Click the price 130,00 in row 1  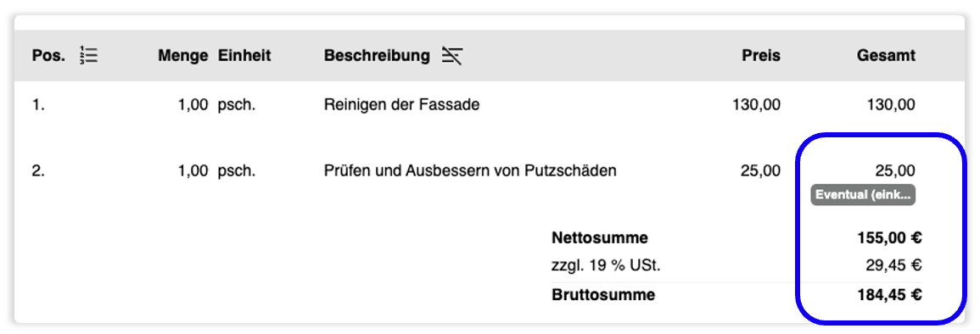coord(756,105)
